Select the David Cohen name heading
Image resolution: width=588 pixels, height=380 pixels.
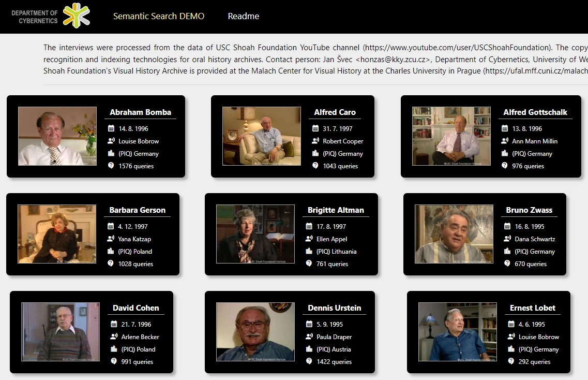pyautogui.click(x=135, y=308)
